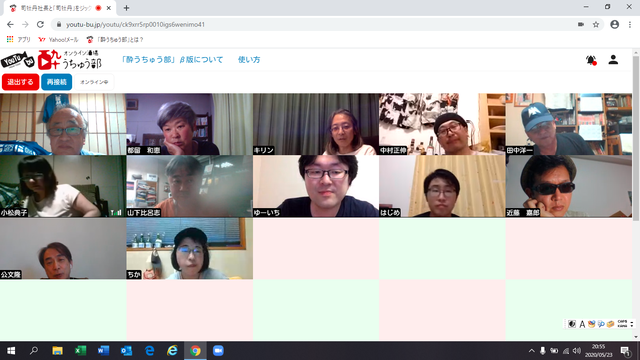
Task: Select the はじめ video tile
Action: point(442,186)
